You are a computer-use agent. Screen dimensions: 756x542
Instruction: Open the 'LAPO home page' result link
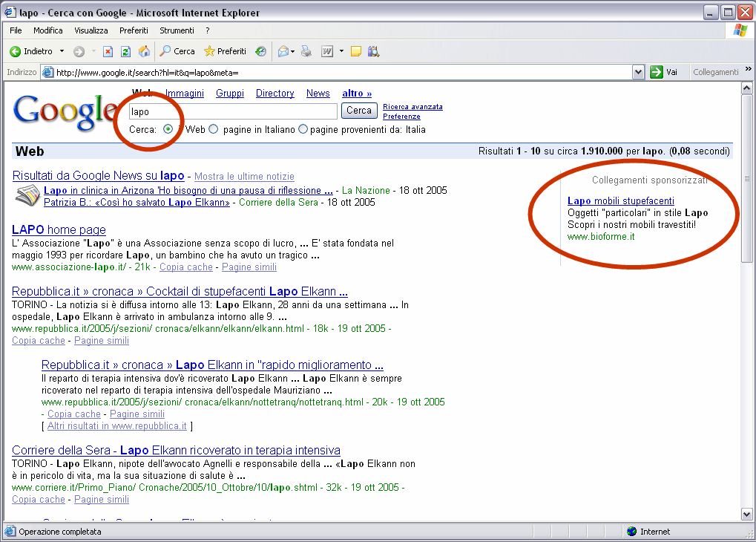59,230
